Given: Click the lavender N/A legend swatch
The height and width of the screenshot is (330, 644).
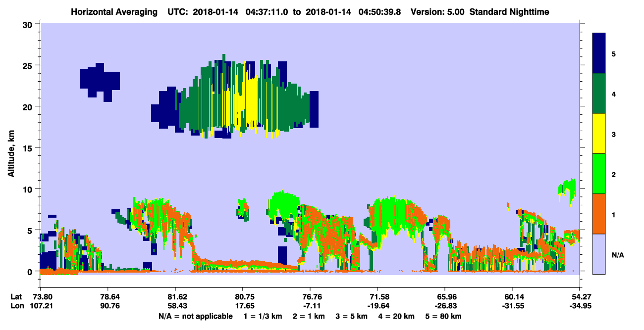Looking at the screenshot, I should [x=599, y=253].
